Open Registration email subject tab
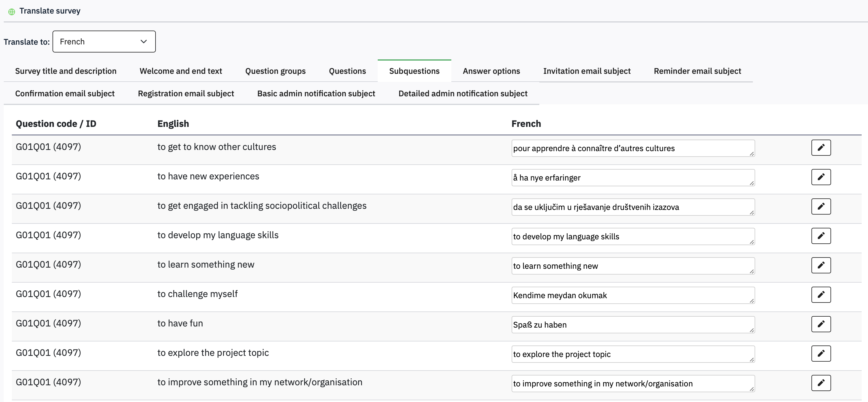 (x=186, y=94)
